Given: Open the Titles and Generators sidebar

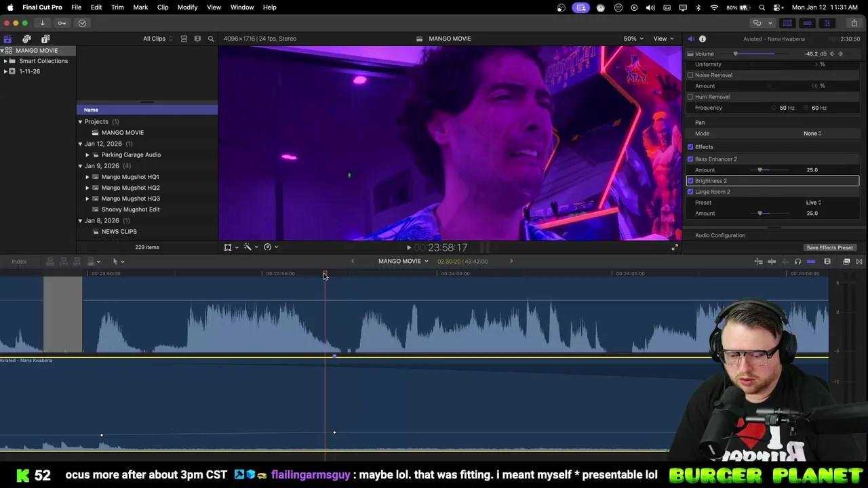Looking at the screenshot, I should 45,39.
